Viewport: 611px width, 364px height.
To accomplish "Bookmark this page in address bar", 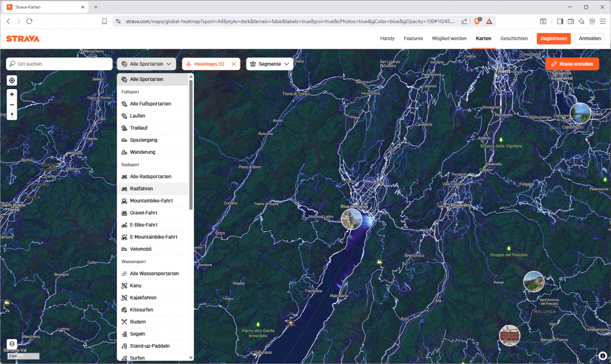I will click(104, 21).
